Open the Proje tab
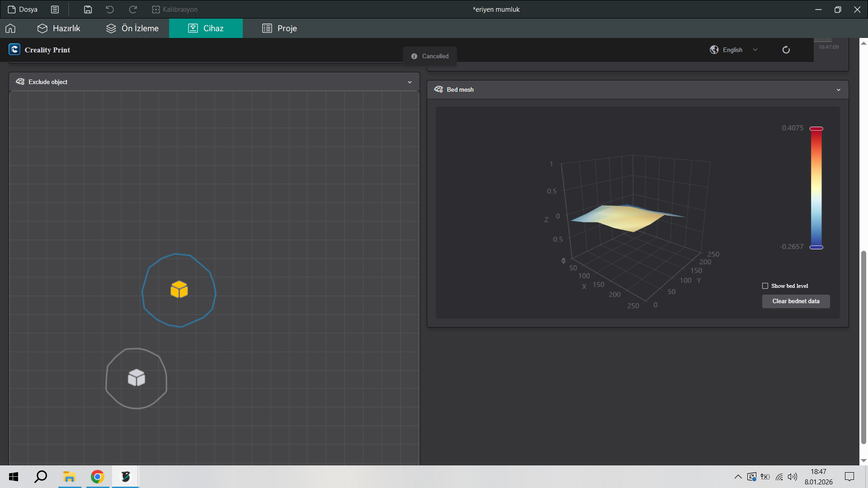Screen dimensions: 868x488 (279, 28)
